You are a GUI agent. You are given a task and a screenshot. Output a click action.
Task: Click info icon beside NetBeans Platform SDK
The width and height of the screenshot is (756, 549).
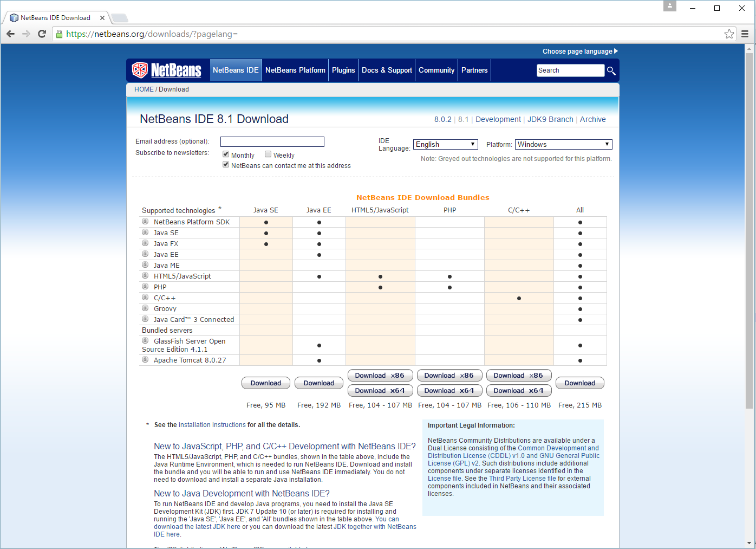(x=145, y=221)
